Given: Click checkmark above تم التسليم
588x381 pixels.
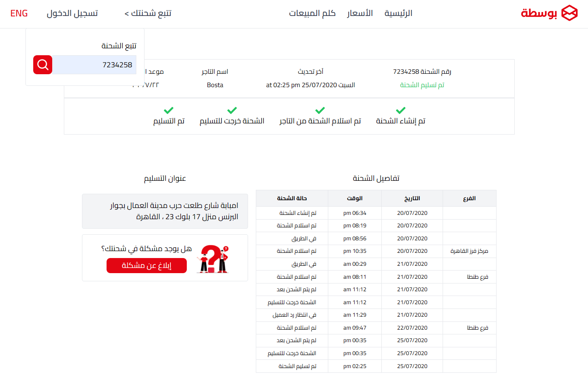Looking at the screenshot, I should click(169, 110).
